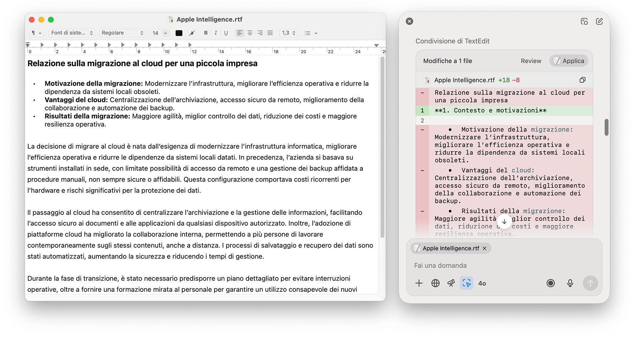This screenshot has height=339, width=644.
Task: Copy the Apple Intelligence.rtf diff contents
Action: [582, 80]
